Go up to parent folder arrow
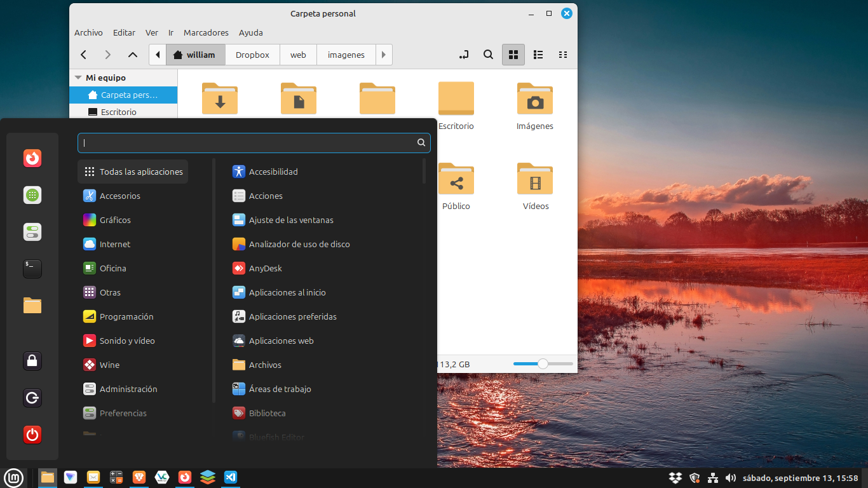 (x=133, y=55)
